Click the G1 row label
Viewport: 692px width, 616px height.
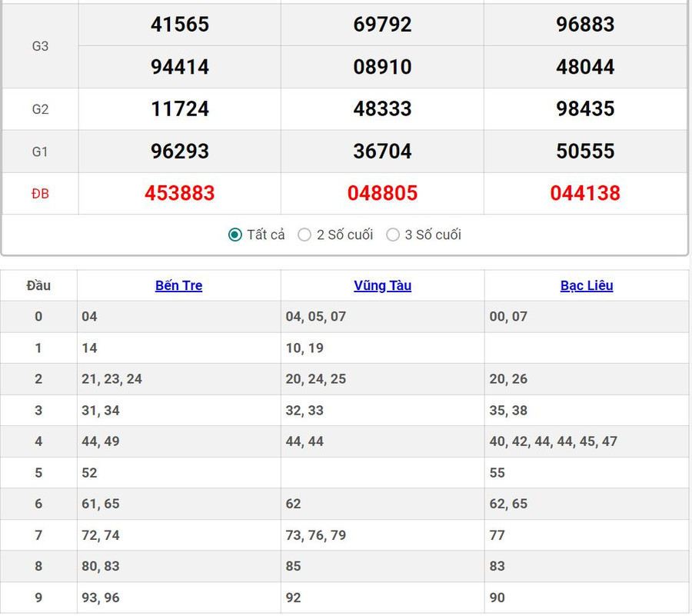coord(40,152)
